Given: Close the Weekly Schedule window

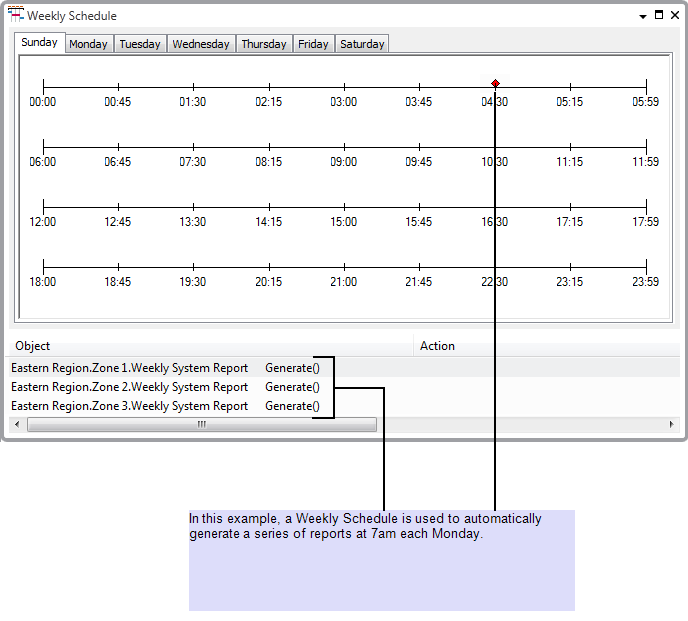Looking at the screenshot, I should pyautogui.click(x=674, y=15).
